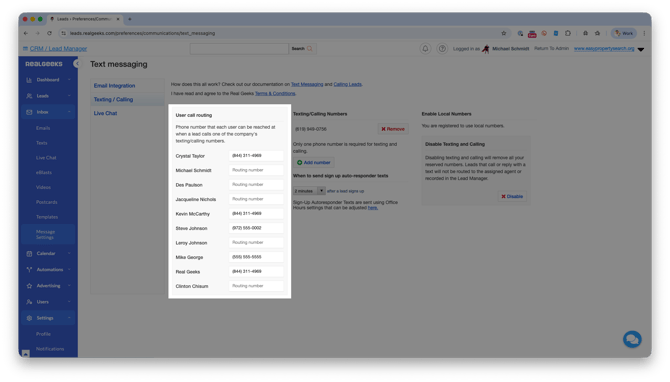Open the 2 minutes auto-responder dropdown
This screenshot has width=670, height=382.
(309, 191)
